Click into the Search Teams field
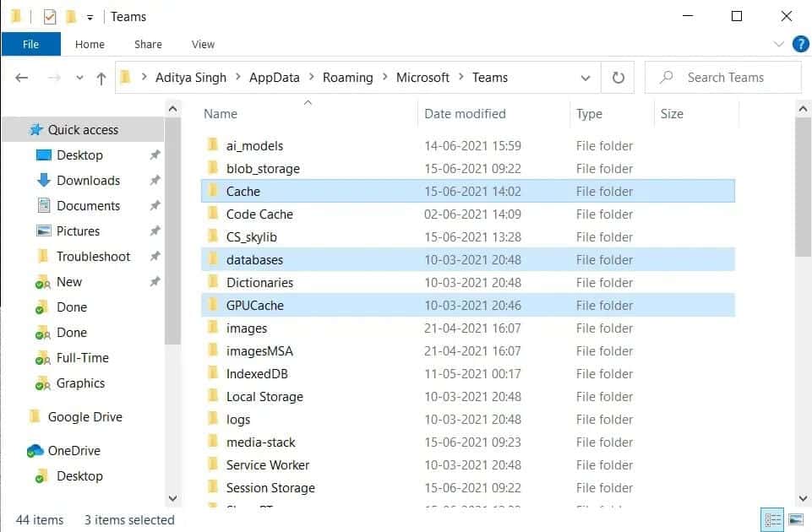Viewport: 812px width, 532px height. pyautogui.click(x=725, y=78)
